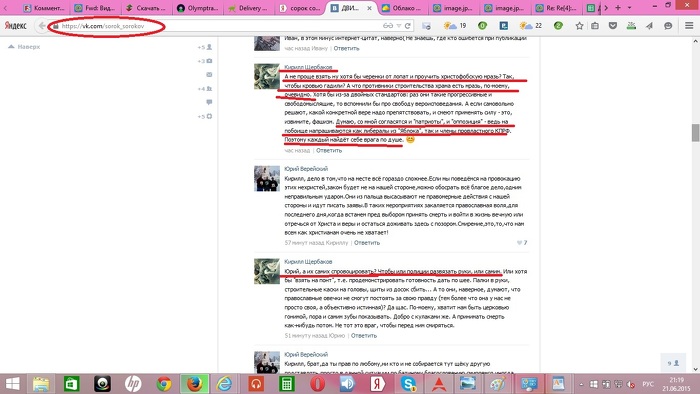
Task: Switch to the Delivery tab
Action: (x=248, y=8)
